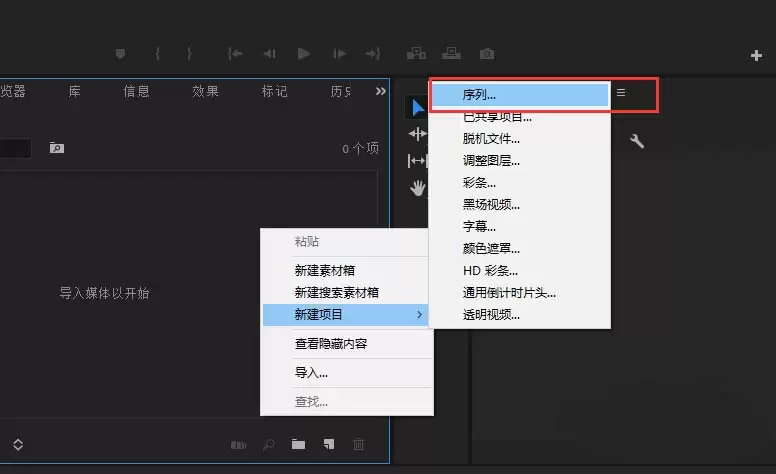Image resolution: width=776 pixels, height=474 pixels.
Task: Open the panel menu hamburger icon
Action: click(621, 93)
